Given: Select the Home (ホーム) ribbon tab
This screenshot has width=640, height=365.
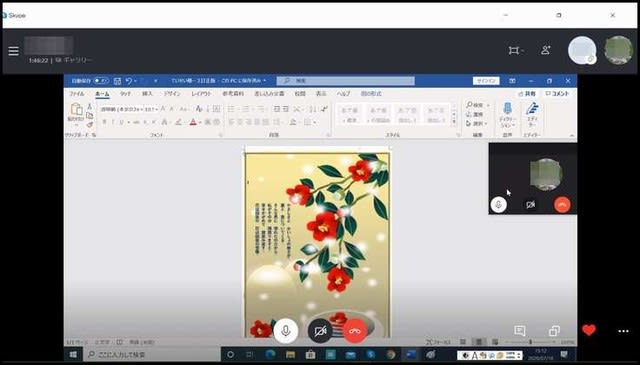Looking at the screenshot, I should click(102, 93).
